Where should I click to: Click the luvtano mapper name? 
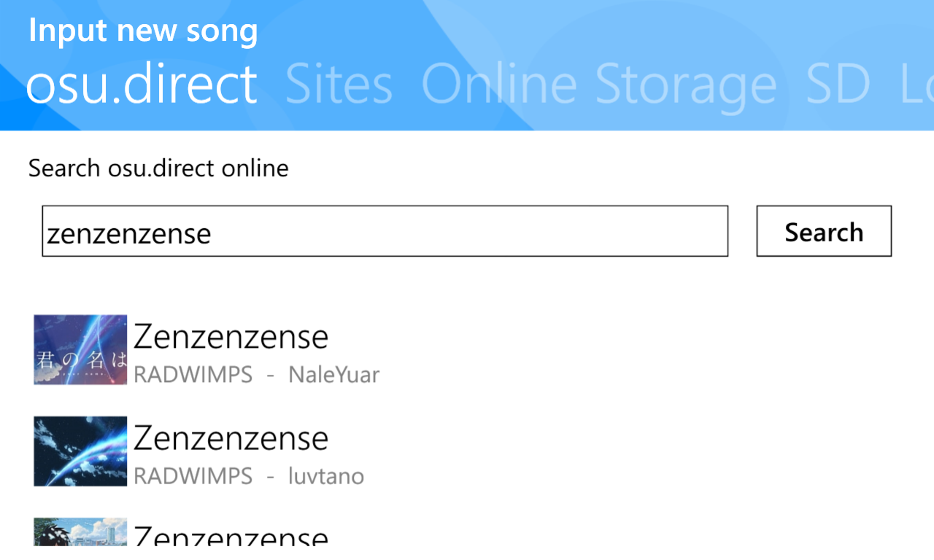[326, 476]
